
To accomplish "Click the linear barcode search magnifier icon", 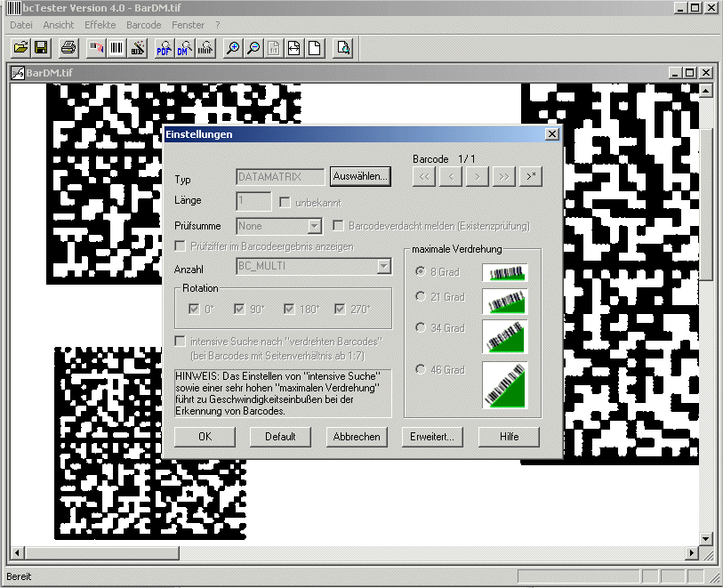I will click(205, 48).
